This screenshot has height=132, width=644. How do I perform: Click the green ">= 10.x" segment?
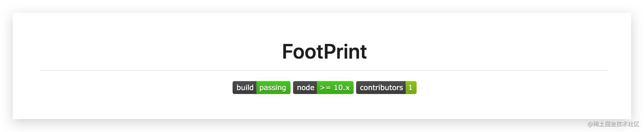click(335, 88)
